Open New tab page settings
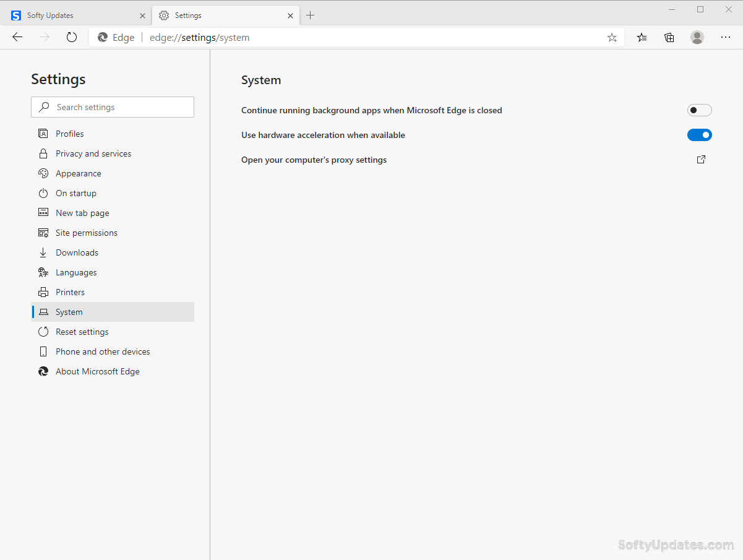The image size is (743, 560). 113,213
